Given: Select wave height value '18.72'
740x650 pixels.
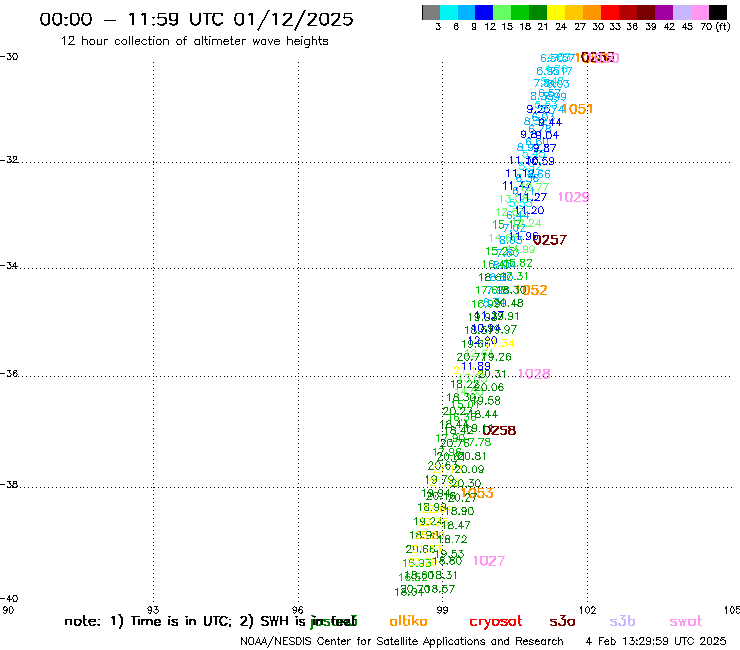Looking at the screenshot, I should pyautogui.click(x=453, y=539).
